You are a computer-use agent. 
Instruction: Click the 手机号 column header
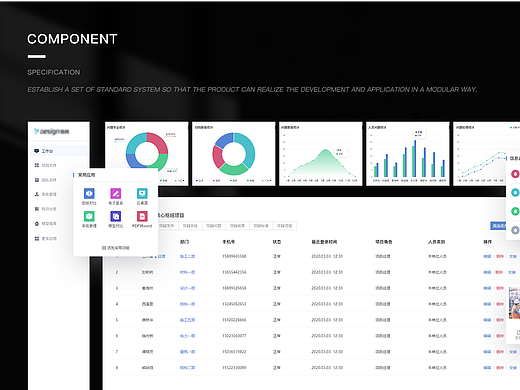pyautogui.click(x=229, y=242)
